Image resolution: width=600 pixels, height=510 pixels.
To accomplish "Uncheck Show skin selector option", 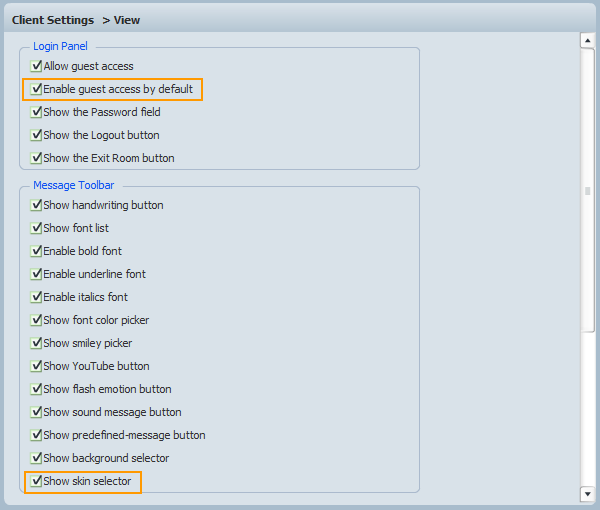I will click(x=36, y=481).
